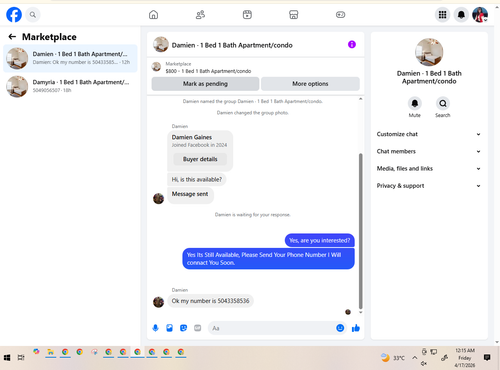Open File Explorer from taskbar
The height and width of the screenshot is (370, 500).
(x=51, y=352)
